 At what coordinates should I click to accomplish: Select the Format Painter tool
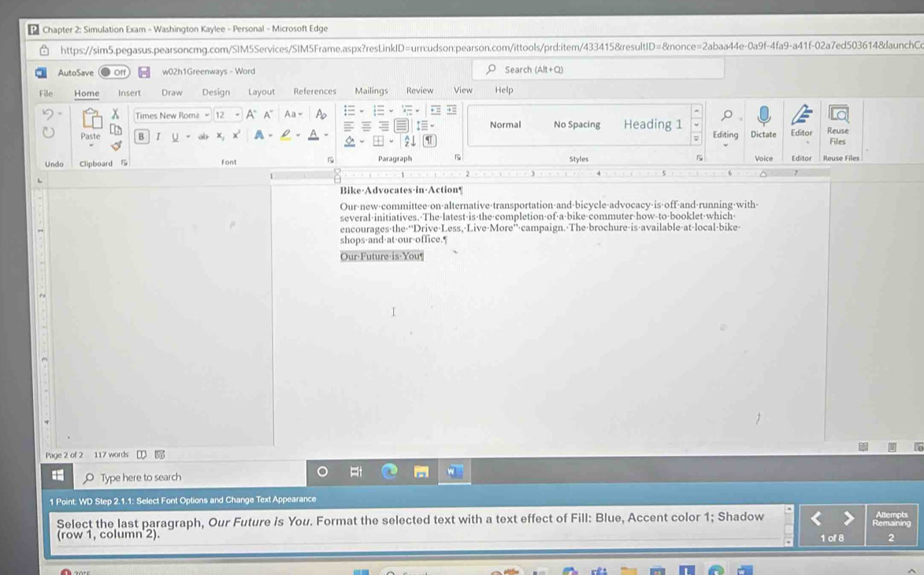(x=116, y=145)
